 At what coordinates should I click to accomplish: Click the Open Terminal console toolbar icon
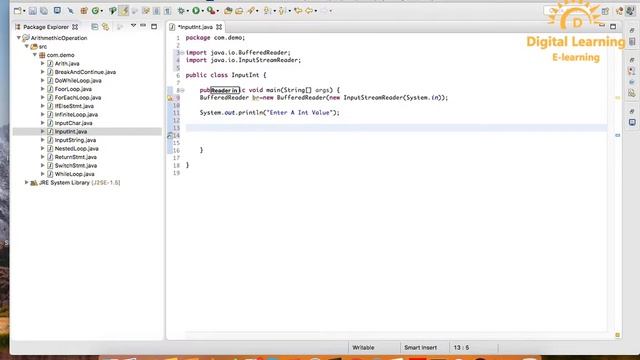pyautogui.click(x=57, y=11)
